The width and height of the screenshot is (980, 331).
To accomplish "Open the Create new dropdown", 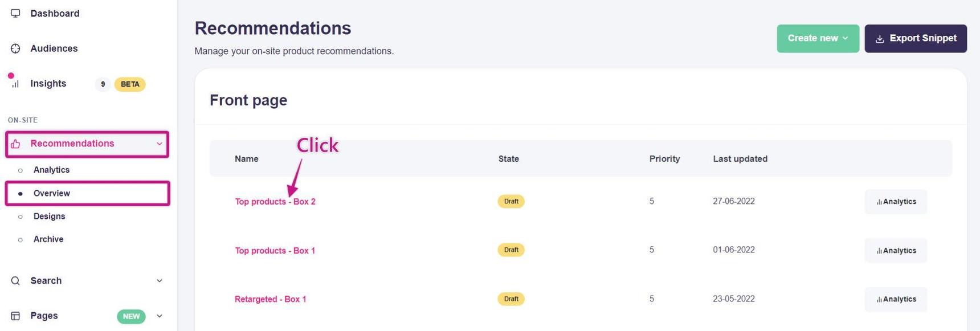I will click(818, 38).
